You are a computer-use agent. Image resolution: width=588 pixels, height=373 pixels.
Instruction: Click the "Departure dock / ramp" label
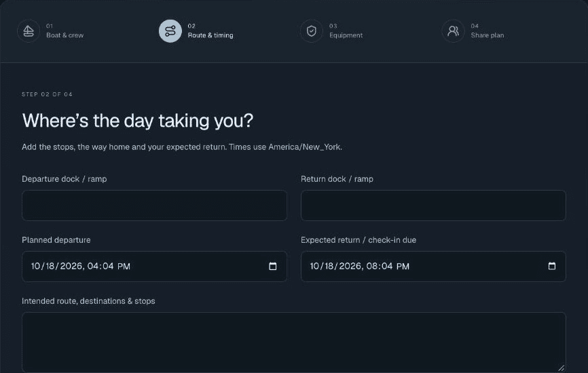(64, 179)
